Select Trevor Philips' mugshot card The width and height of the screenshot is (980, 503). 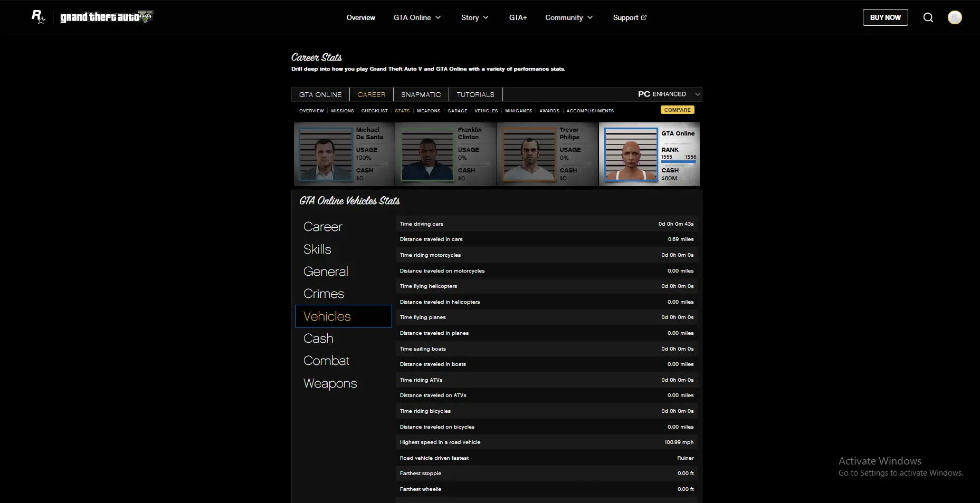click(547, 154)
